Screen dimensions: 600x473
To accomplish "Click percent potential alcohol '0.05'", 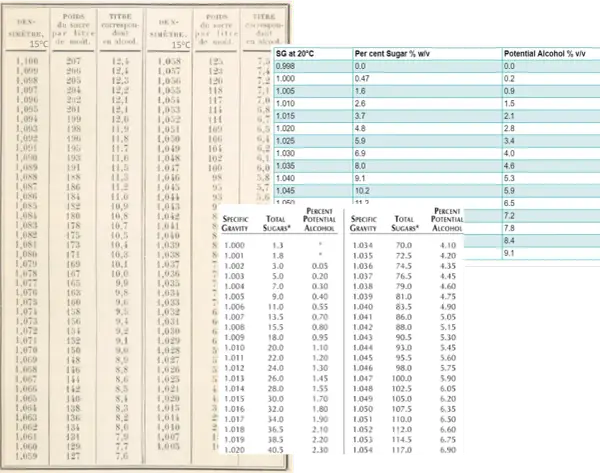I will pyautogui.click(x=320, y=266).
